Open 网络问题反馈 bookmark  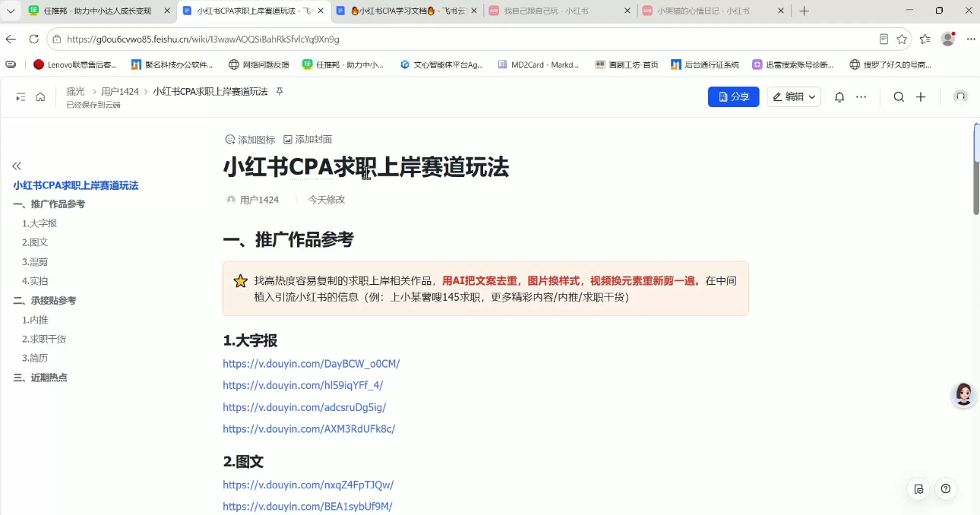coord(259,65)
